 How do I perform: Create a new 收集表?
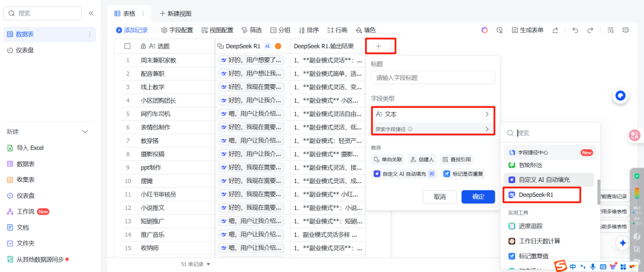click(22, 180)
